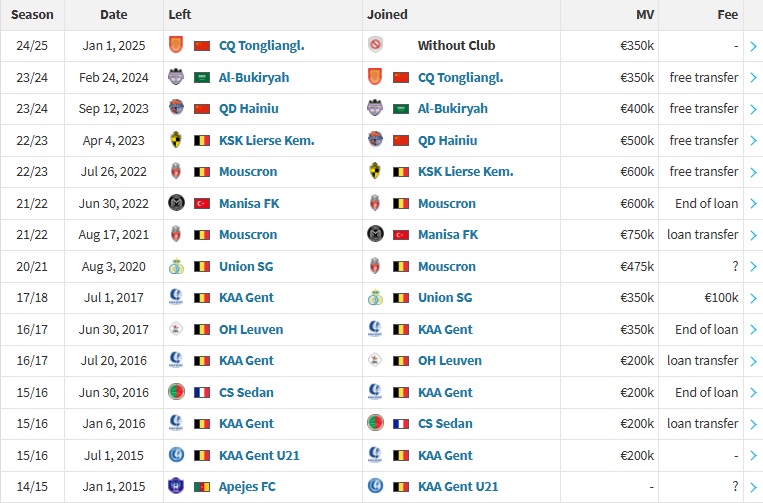763x503 pixels.
Task: Click the Al-Bukiryah crest in the Feb 24, 2024 Left column
Action: pyautogui.click(x=176, y=77)
